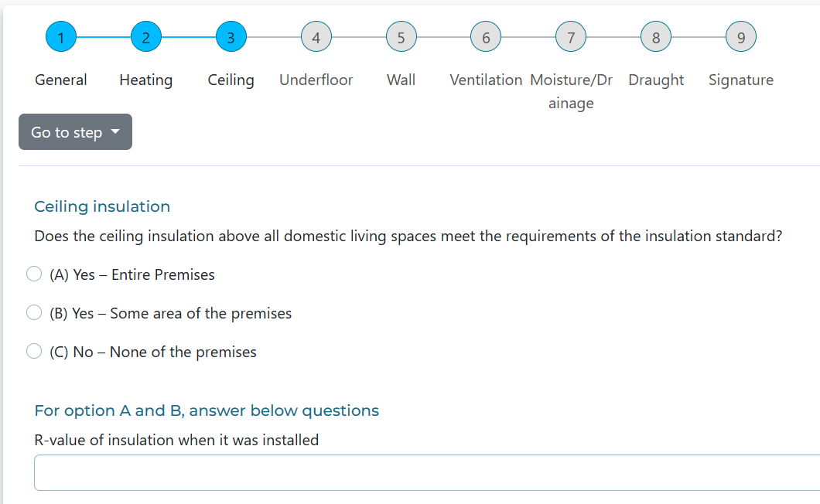
Task: Jump to step 9 Signature circle
Action: click(x=741, y=36)
